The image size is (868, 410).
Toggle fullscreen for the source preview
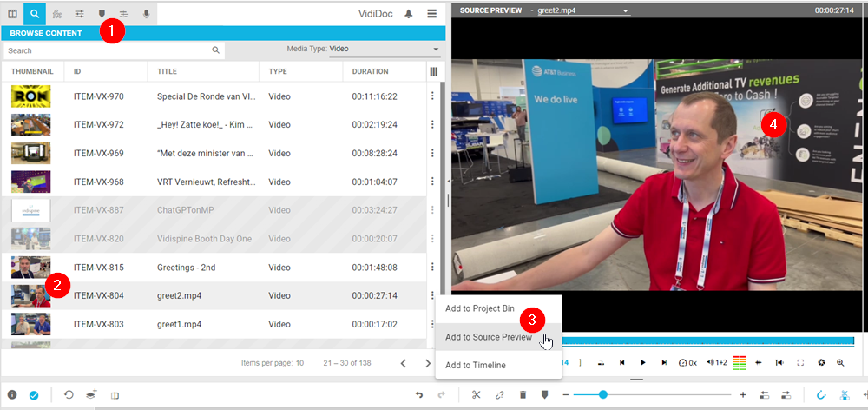(800, 362)
